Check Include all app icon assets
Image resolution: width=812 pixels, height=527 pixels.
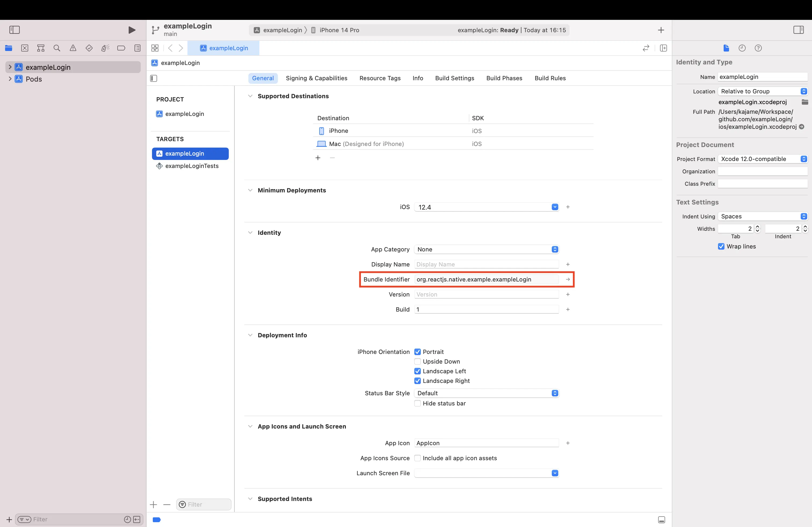pyautogui.click(x=418, y=458)
